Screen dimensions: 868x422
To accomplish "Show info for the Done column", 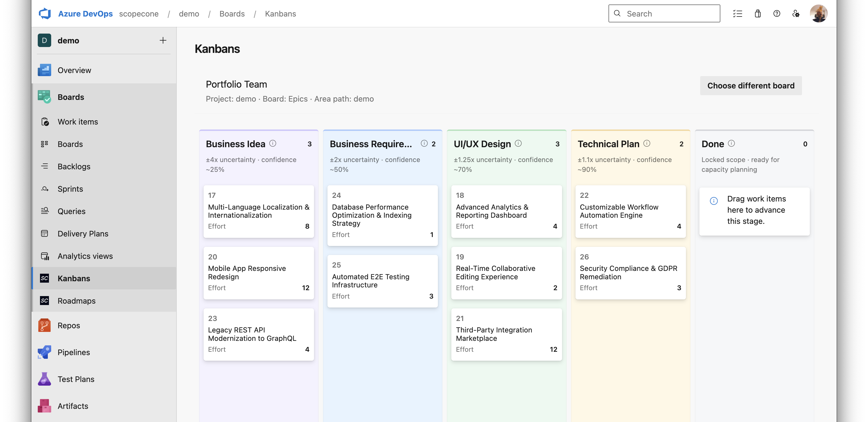I will pos(732,143).
